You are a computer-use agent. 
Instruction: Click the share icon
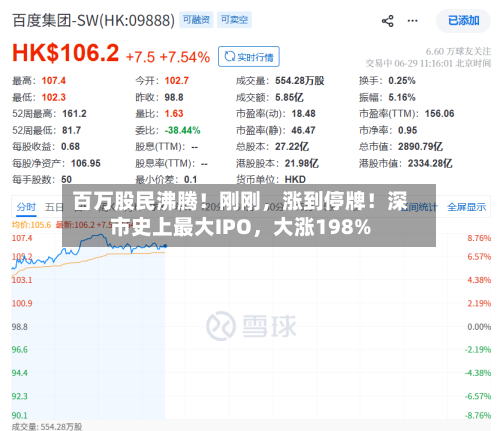tap(387, 21)
